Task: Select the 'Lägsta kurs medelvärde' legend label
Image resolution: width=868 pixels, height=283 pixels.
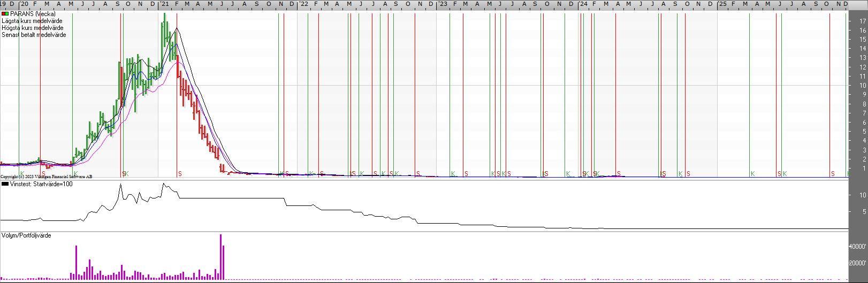Action: pyautogui.click(x=32, y=21)
